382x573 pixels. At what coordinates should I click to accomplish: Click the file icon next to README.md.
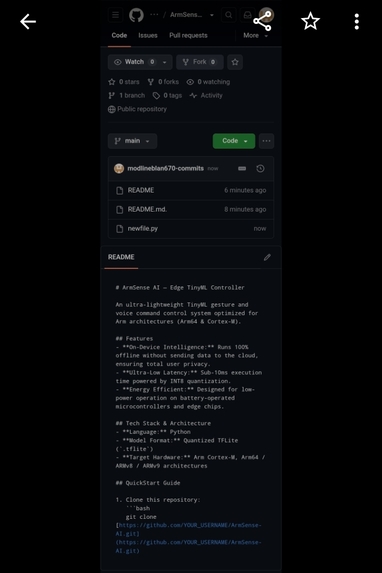120,209
